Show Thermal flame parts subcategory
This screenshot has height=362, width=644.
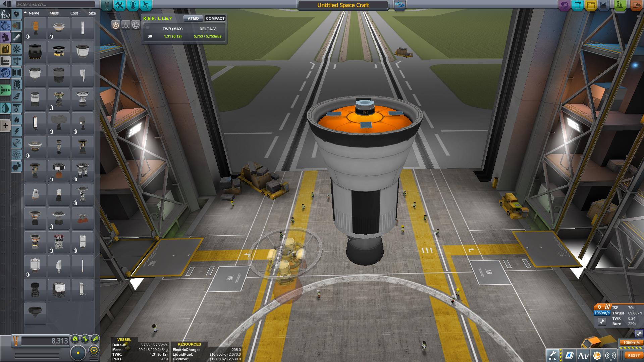(x=17, y=120)
